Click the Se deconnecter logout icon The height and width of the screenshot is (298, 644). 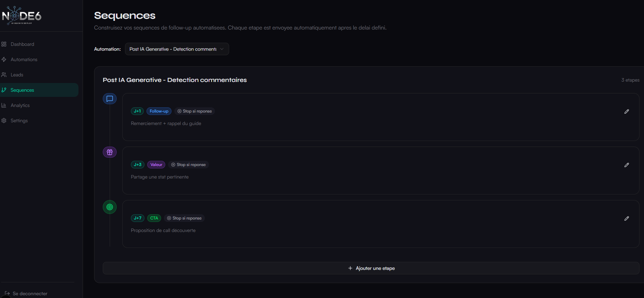(x=7, y=293)
